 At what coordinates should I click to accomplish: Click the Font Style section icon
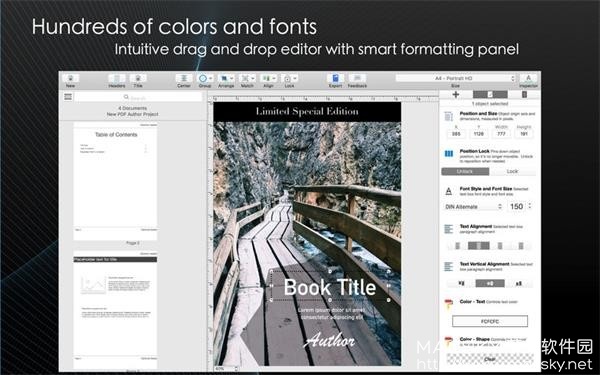pos(448,191)
